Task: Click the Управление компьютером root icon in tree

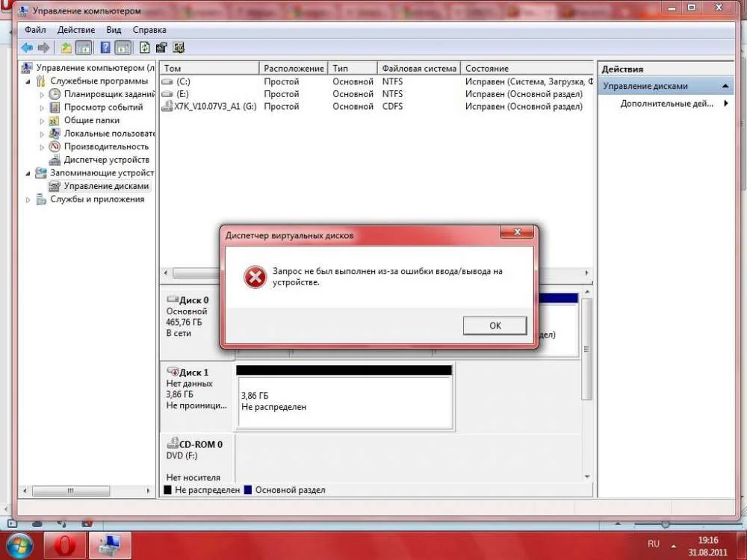Action: pyautogui.click(x=27, y=68)
